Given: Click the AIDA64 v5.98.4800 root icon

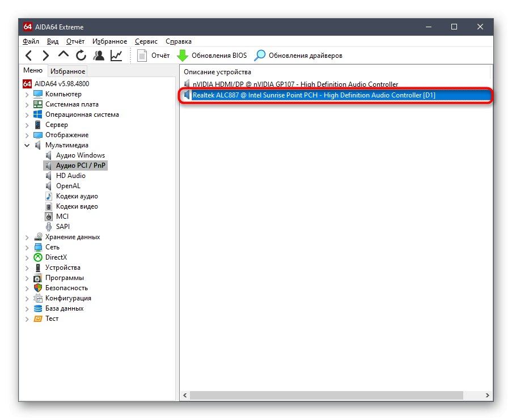Looking at the screenshot, I should point(27,84).
